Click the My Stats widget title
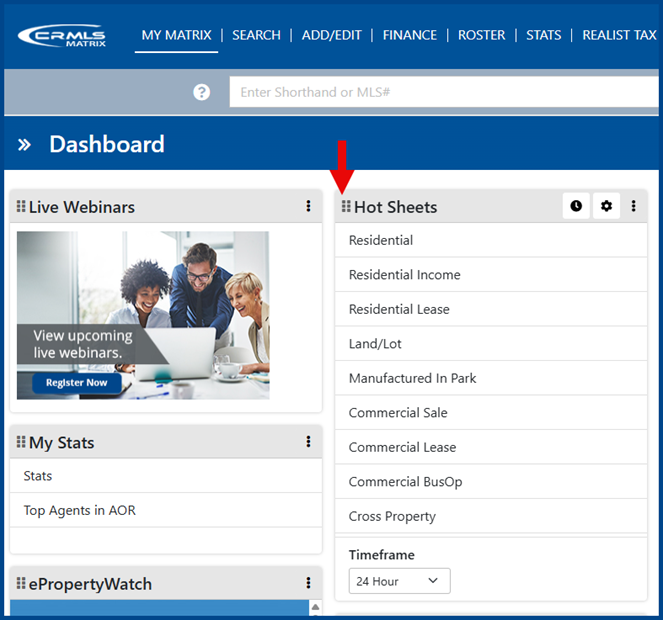Viewport: 663px width, 620px height. [x=62, y=443]
